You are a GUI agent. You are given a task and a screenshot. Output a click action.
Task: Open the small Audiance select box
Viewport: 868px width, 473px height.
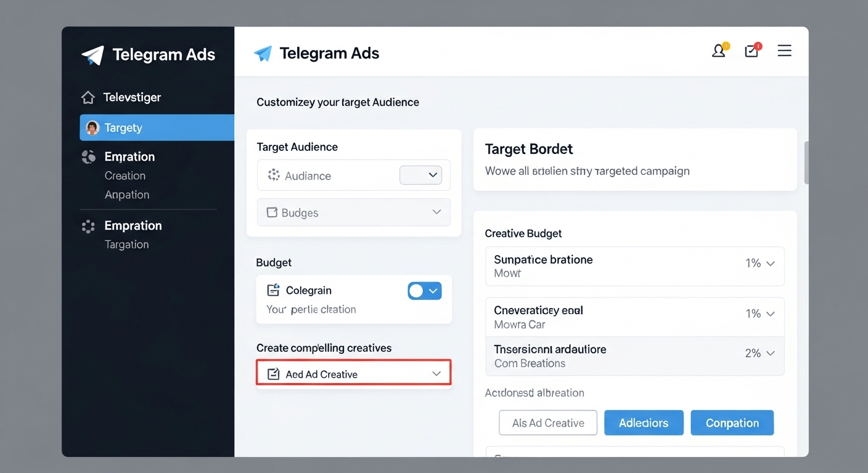(421, 175)
